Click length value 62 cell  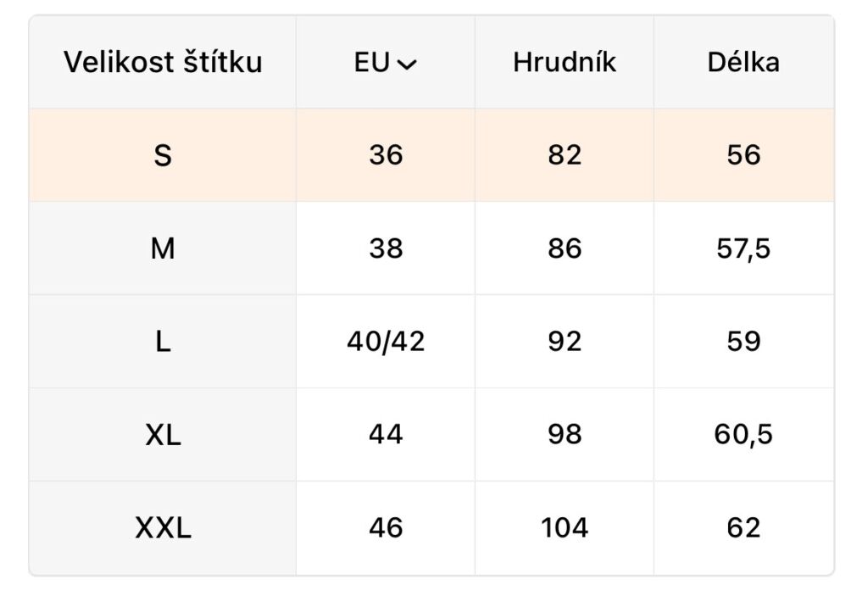743,529
